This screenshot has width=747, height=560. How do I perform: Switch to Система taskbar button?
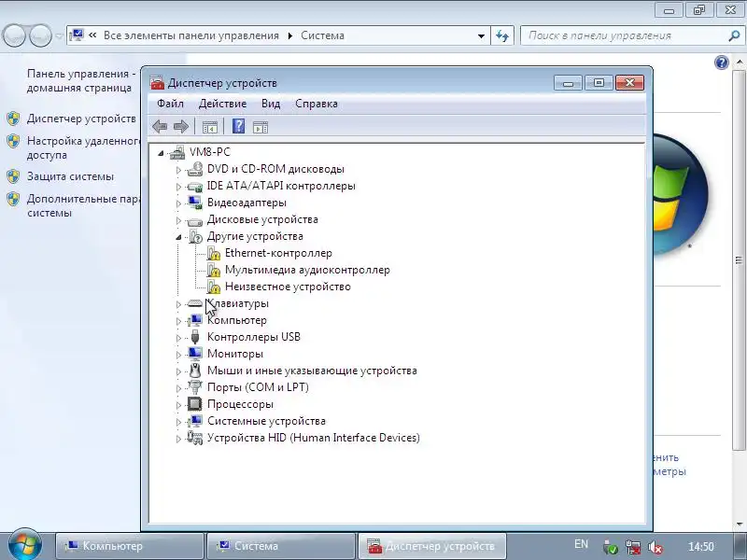(x=281, y=546)
